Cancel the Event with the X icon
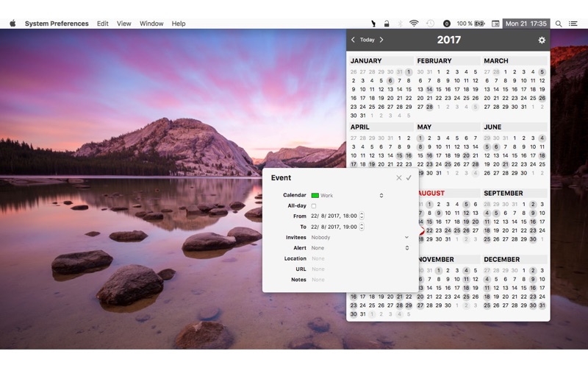588x368 pixels. (x=398, y=177)
